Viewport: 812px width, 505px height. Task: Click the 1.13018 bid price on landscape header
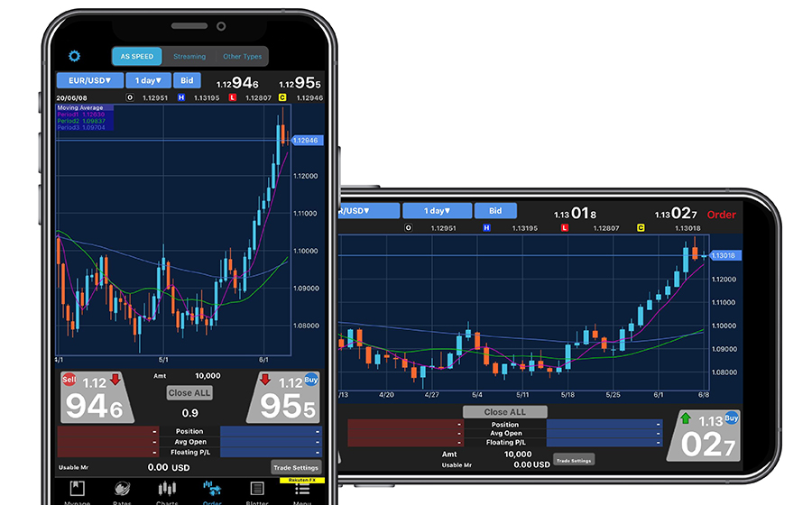tap(575, 213)
